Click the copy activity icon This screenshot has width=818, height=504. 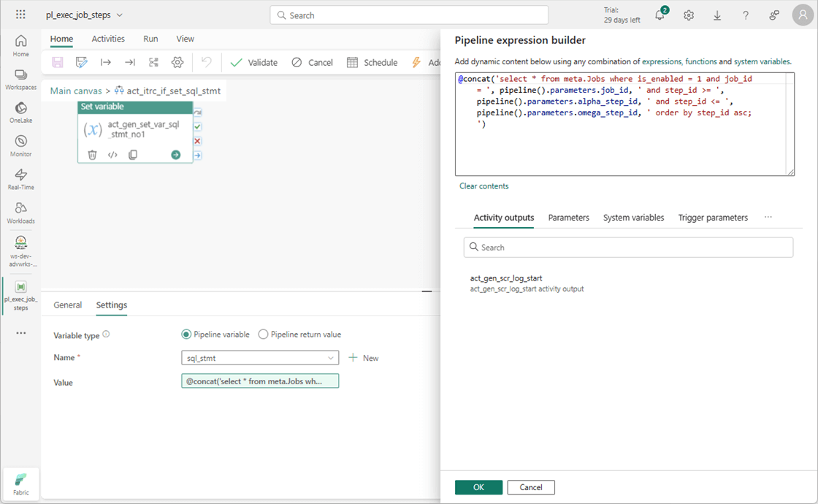click(133, 155)
